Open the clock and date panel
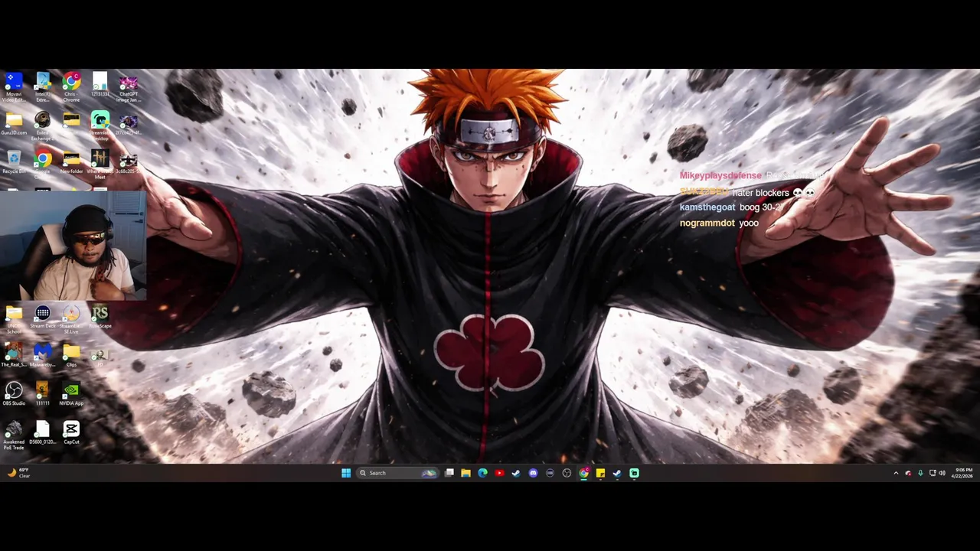The width and height of the screenshot is (980, 551). tap(962, 473)
